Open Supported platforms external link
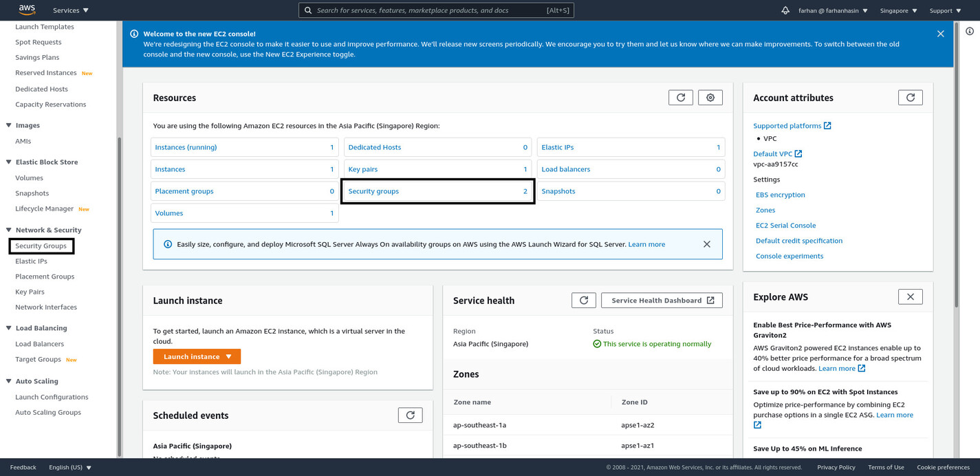The height and width of the screenshot is (476, 980). [x=792, y=125]
